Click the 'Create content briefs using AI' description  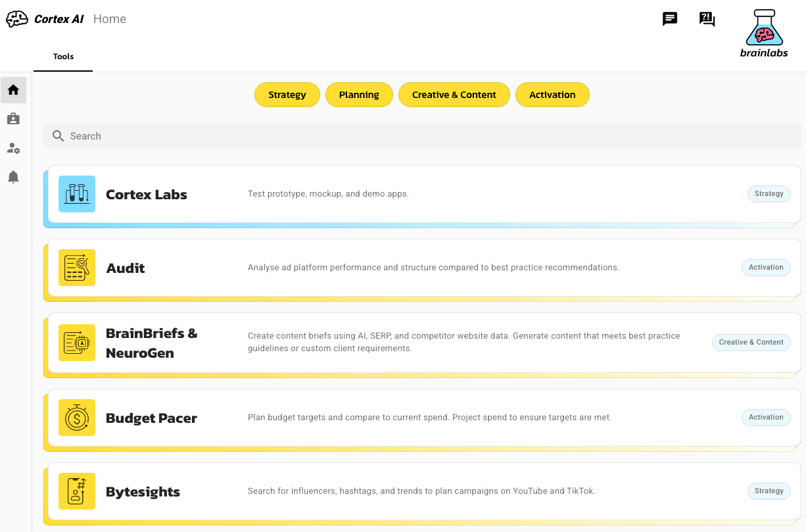coord(464,342)
